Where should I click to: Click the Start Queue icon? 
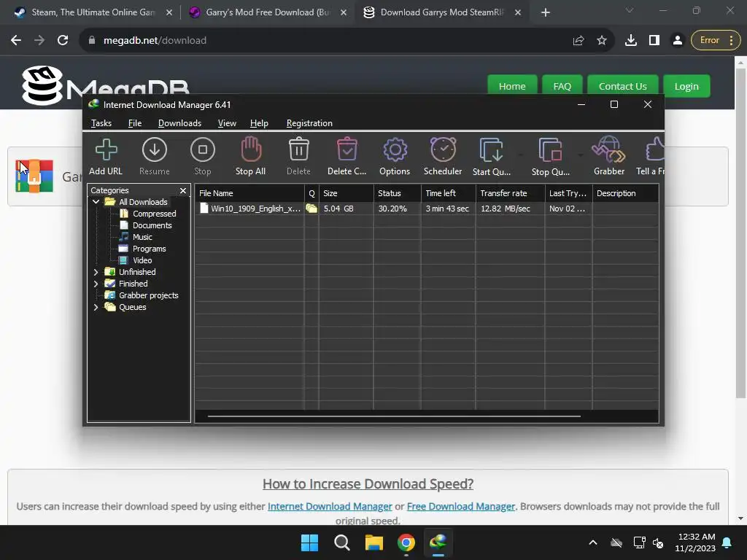click(x=491, y=157)
